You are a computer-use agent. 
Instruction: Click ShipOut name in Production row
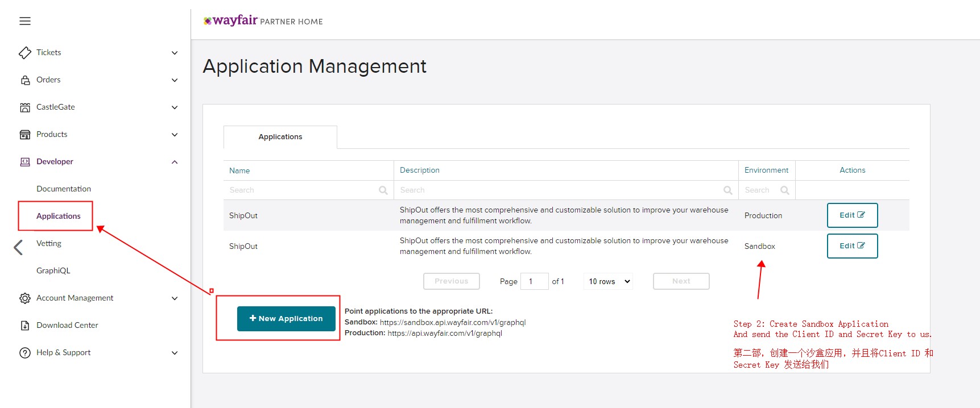243,215
